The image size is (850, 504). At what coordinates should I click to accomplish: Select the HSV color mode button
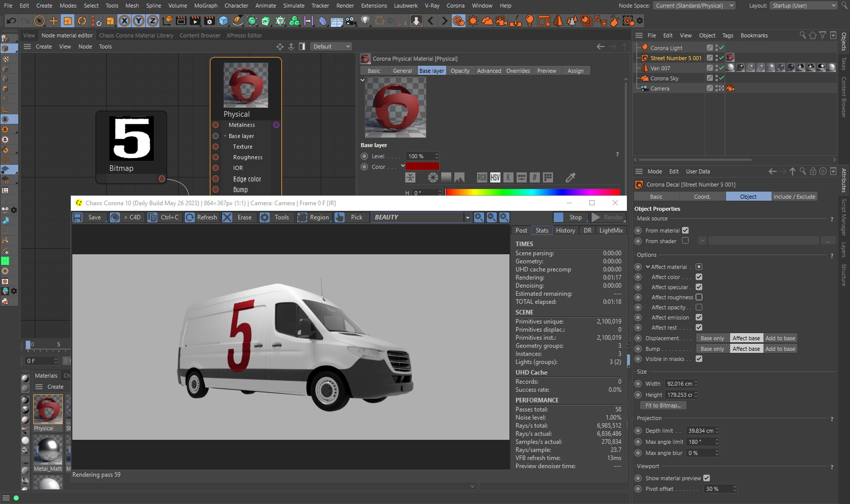coord(495,177)
